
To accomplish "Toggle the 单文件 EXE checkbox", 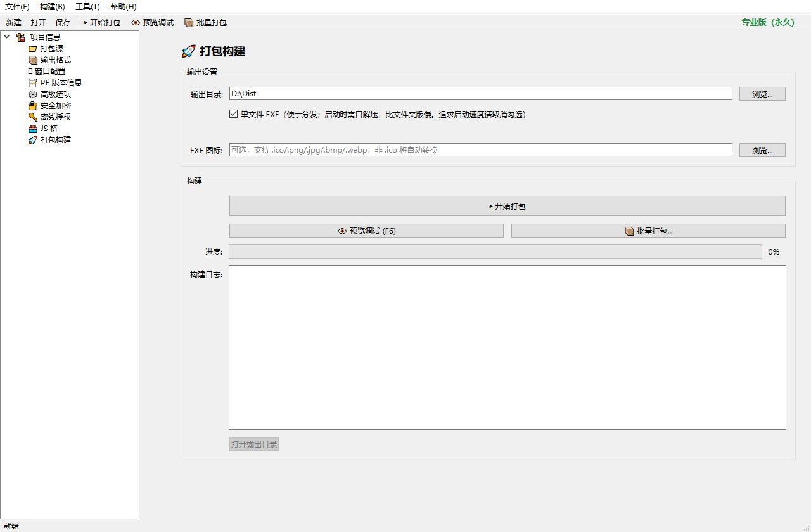I will coord(234,115).
